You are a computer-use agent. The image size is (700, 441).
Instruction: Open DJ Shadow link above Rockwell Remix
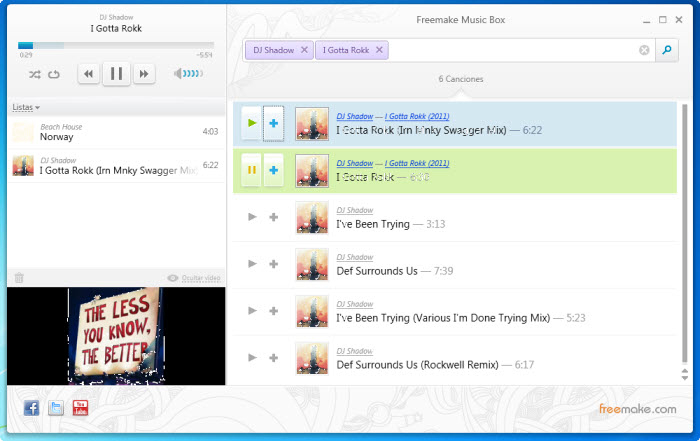354,351
